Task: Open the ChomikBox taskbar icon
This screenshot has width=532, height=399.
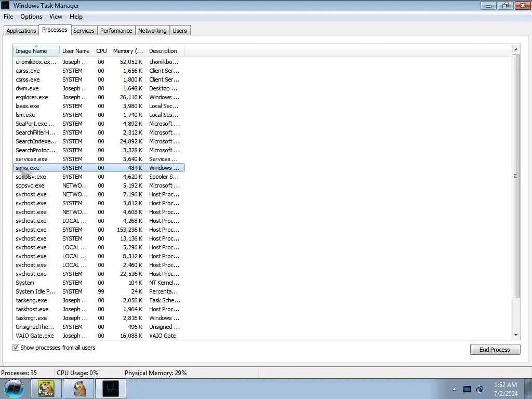Action: point(46,389)
